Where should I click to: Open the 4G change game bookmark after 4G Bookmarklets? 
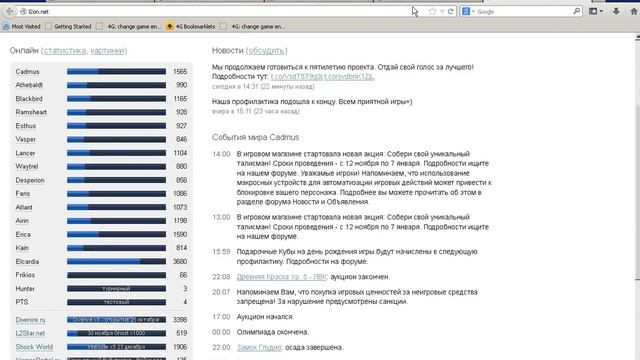tap(253, 27)
